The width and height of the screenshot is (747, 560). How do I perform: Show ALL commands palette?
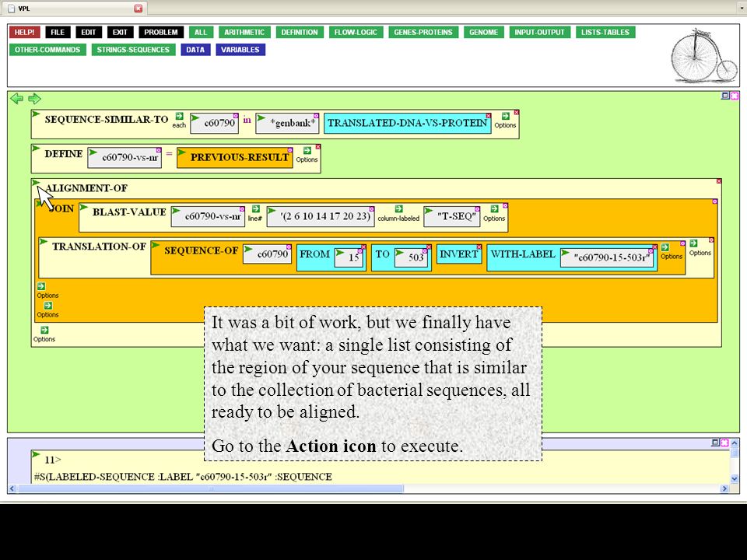point(201,33)
